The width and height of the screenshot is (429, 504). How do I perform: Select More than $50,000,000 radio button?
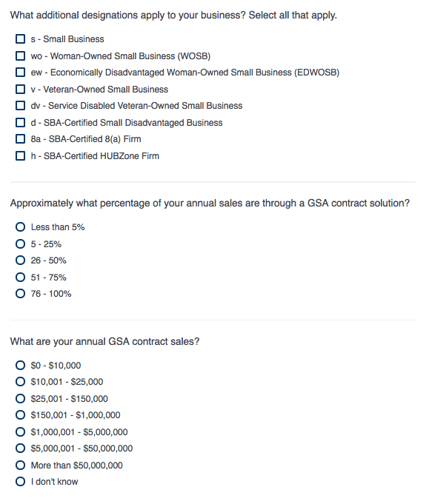20,465
